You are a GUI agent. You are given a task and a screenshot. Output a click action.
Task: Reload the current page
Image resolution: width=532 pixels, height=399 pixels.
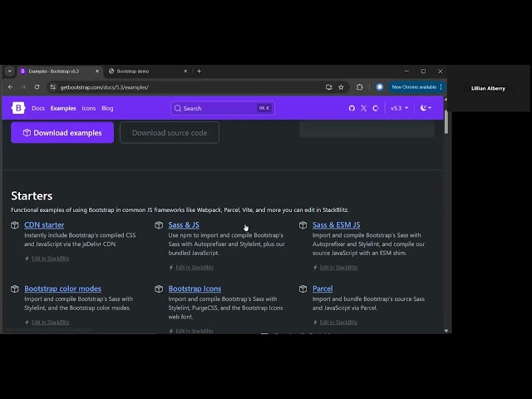coord(37,87)
